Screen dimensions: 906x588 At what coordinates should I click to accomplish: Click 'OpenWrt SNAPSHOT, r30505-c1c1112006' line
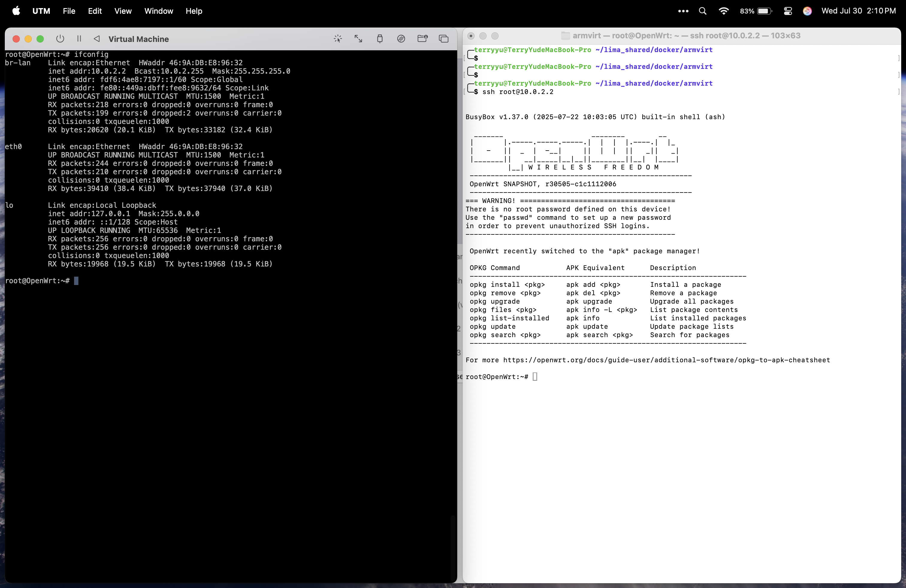tap(543, 184)
